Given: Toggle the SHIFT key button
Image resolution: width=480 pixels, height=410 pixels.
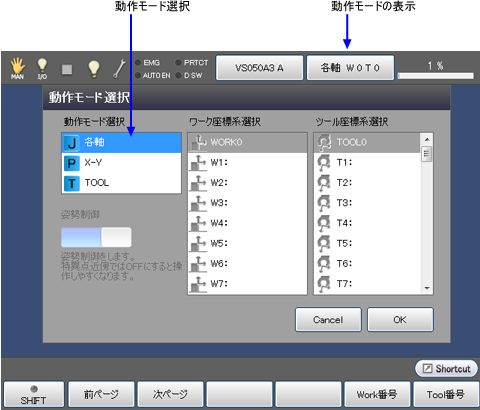Looking at the screenshot, I should pyautogui.click(x=34, y=395).
